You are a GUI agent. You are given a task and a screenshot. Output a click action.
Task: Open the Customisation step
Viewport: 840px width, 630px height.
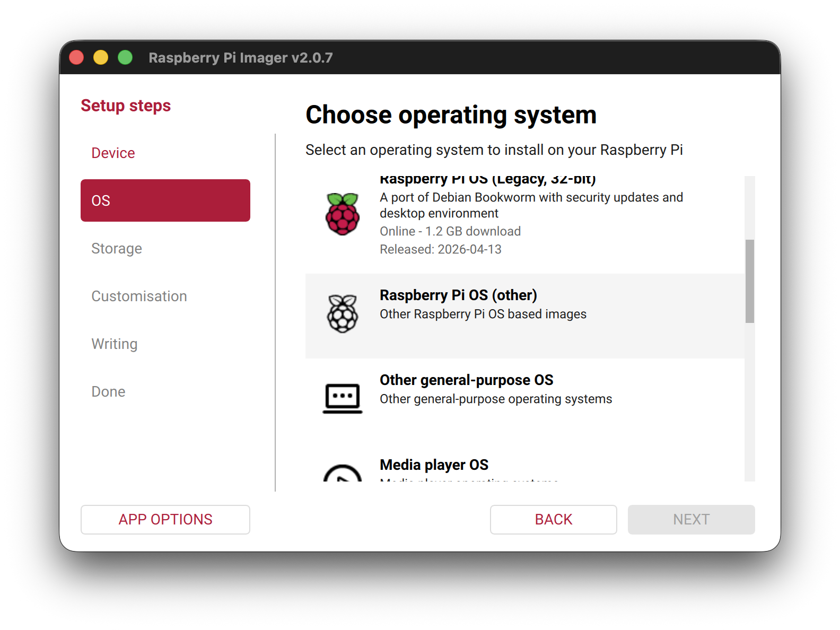165,296
